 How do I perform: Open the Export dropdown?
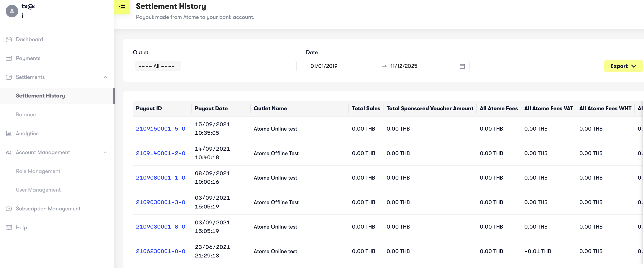pyautogui.click(x=623, y=66)
